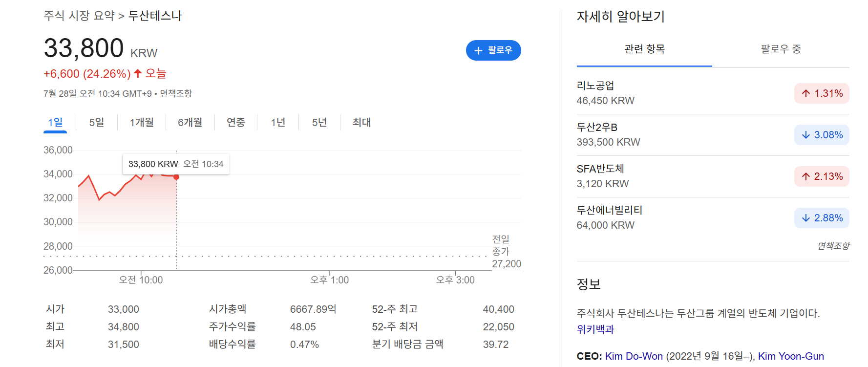Switch chart to 6개월 range
The height and width of the screenshot is (367, 868).
coord(190,122)
